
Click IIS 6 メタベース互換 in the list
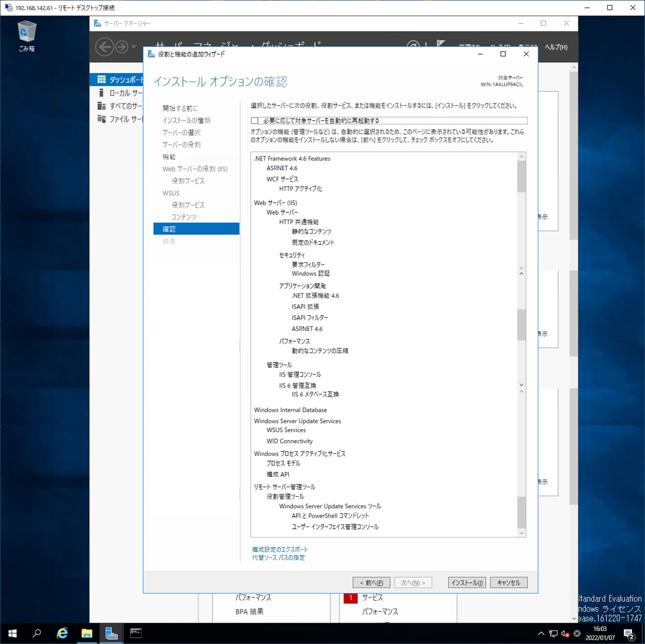pyautogui.click(x=315, y=395)
